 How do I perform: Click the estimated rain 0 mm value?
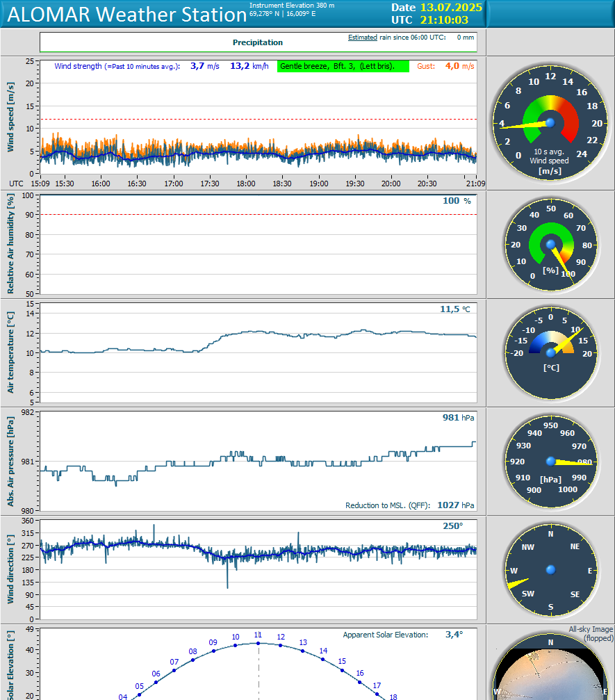tap(466, 38)
